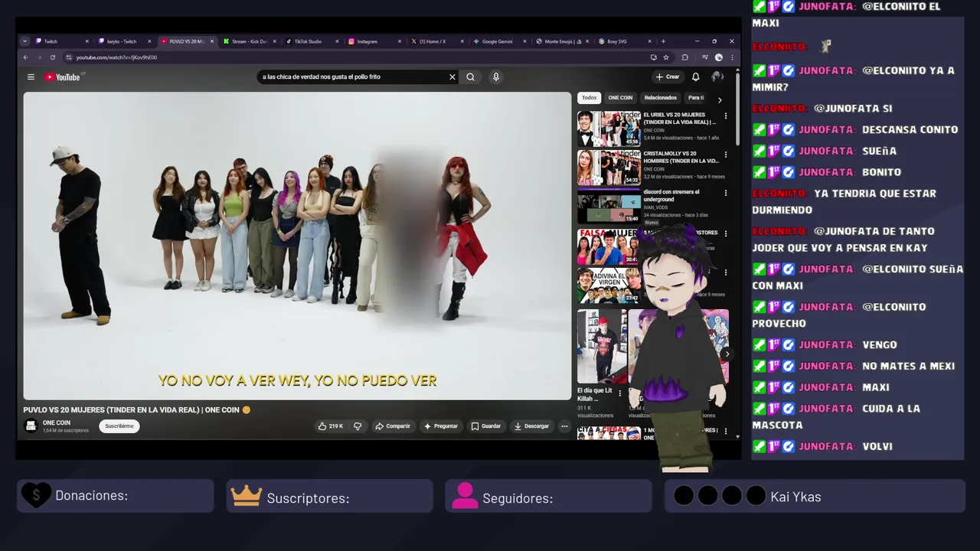
Task: Click the Crear create button
Action: 668,77
